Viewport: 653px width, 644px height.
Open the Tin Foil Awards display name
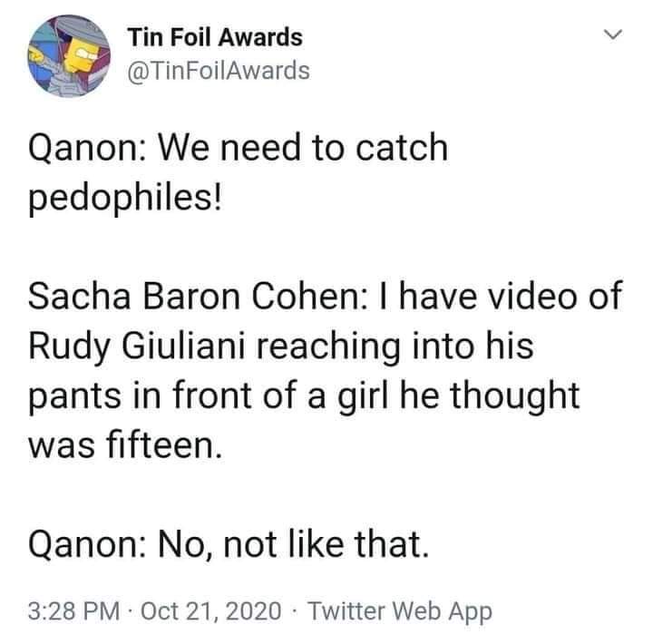[214, 37]
